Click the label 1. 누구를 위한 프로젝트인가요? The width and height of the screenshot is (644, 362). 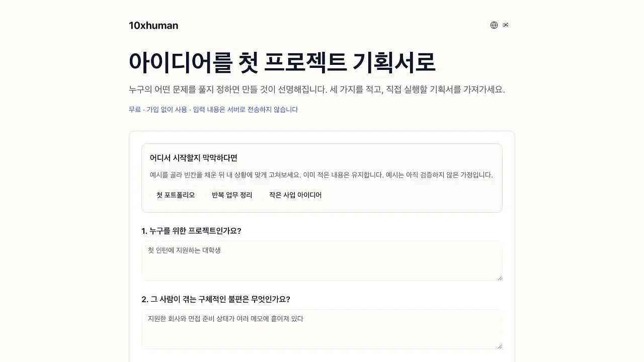[x=192, y=231]
